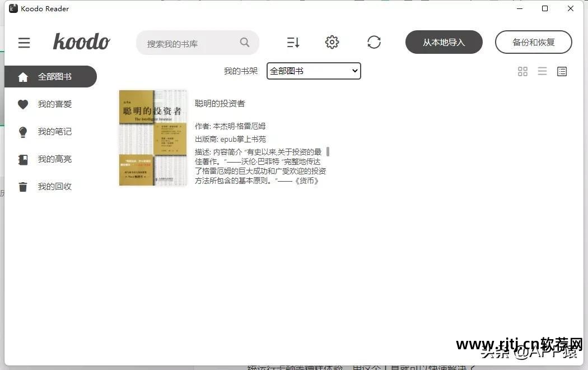Viewport: 588px width, 370px height.
Task: Open settings gear icon
Action: pos(332,42)
